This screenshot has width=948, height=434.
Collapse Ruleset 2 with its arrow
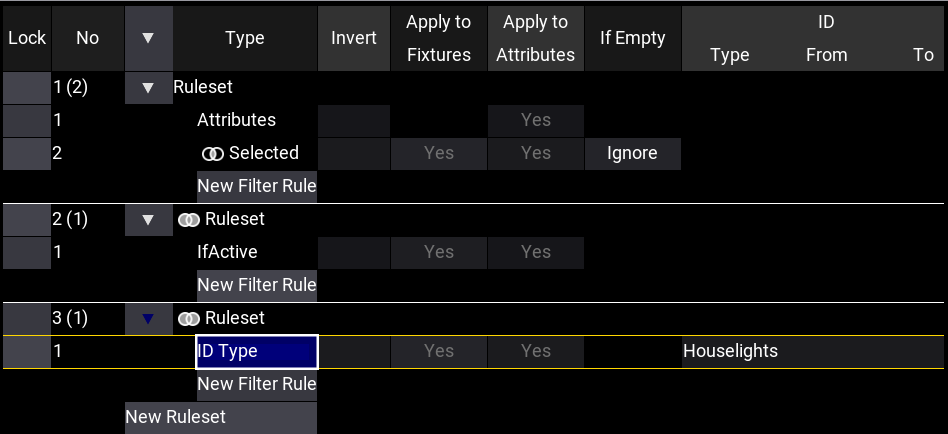tap(149, 219)
